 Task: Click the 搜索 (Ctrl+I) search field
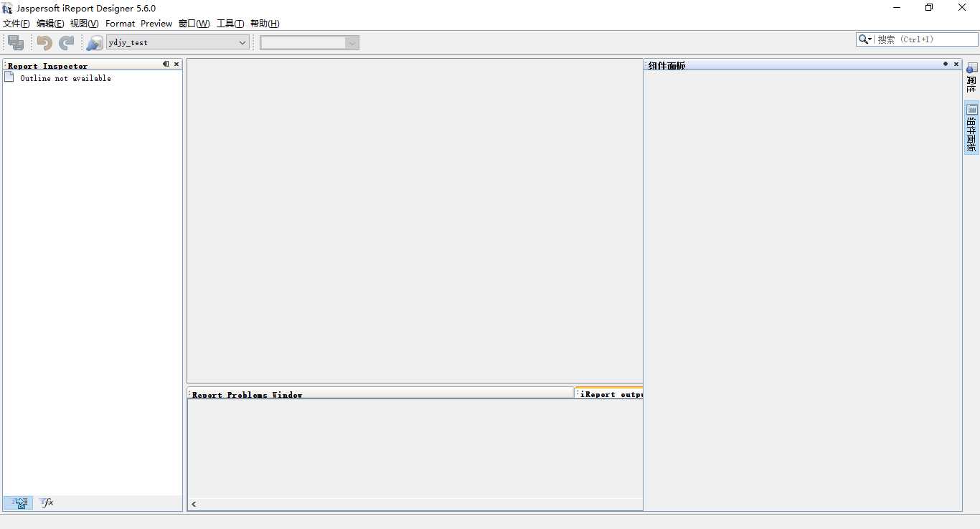click(x=926, y=39)
